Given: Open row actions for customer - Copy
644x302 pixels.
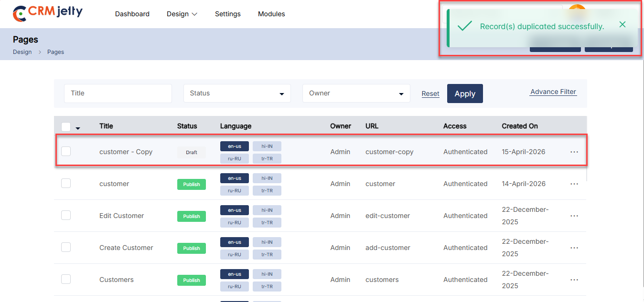Looking at the screenshot, I should pyautogui.click(x=574, y=152).
